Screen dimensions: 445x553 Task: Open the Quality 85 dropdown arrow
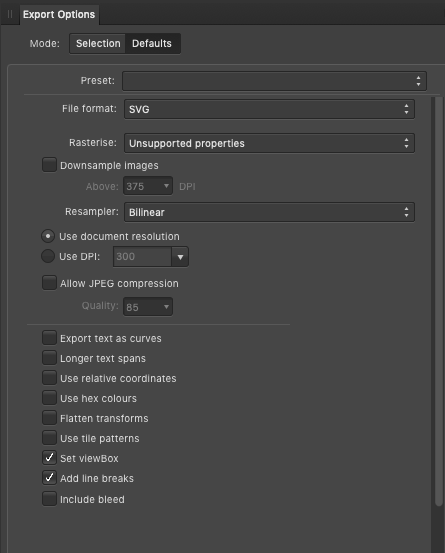click(166, 307)
